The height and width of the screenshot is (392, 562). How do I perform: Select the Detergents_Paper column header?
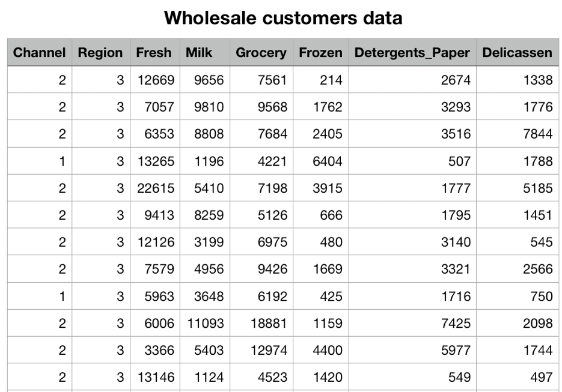pyautogui.click(x=412, y=52)
